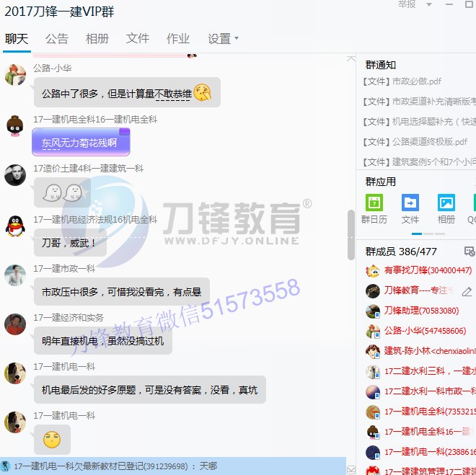Click the avatar of 17一建经济和实务 in the chat
The height and width of the screenshot is (475, 476).
point(15,324)
